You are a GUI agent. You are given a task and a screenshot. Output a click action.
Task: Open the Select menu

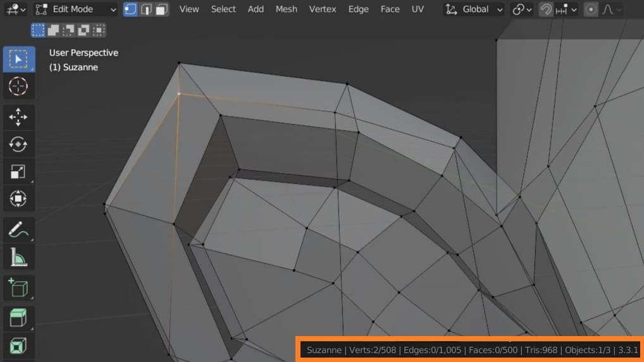point(223,9)
